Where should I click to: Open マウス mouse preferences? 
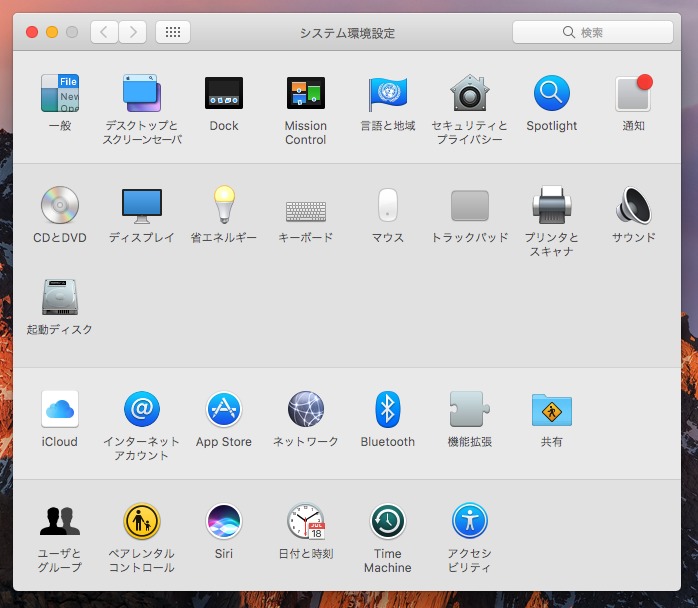point(388,205)
